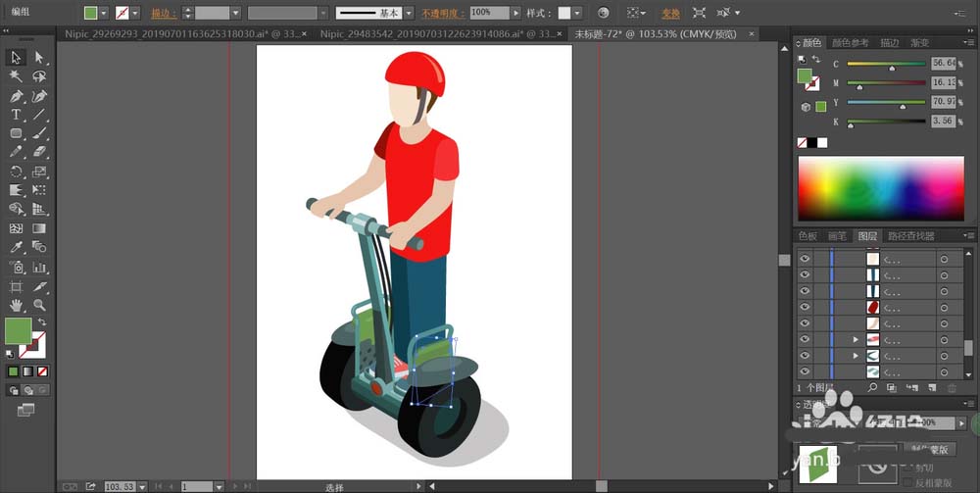
Task: Open the 色板 swatches panel tab
Action: click(808, 236)
